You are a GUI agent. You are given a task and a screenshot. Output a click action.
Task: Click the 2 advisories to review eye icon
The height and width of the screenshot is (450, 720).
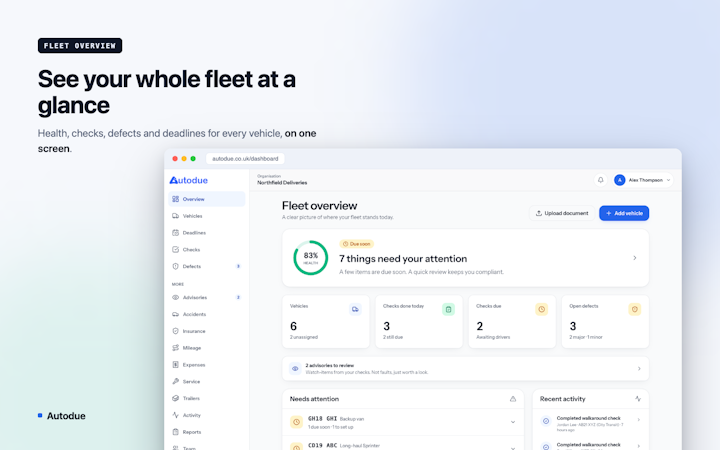[295, 369]
